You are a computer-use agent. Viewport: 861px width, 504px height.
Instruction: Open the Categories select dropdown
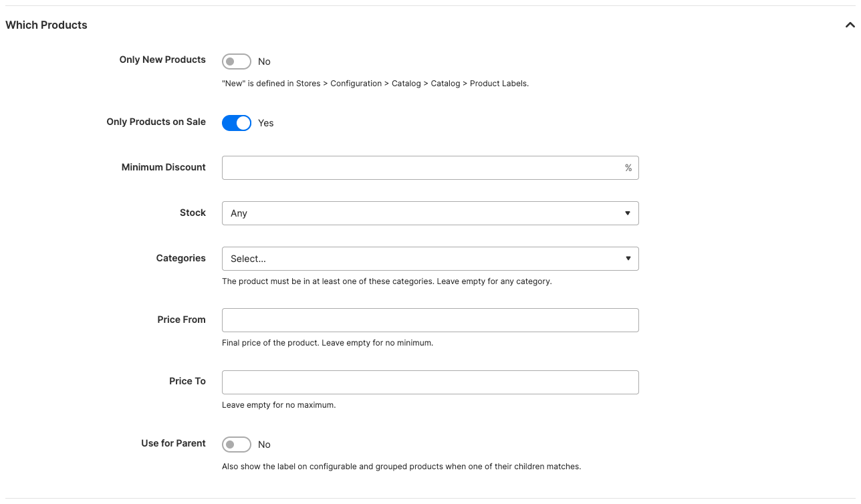pyautogui.click(x=430, y=259)
